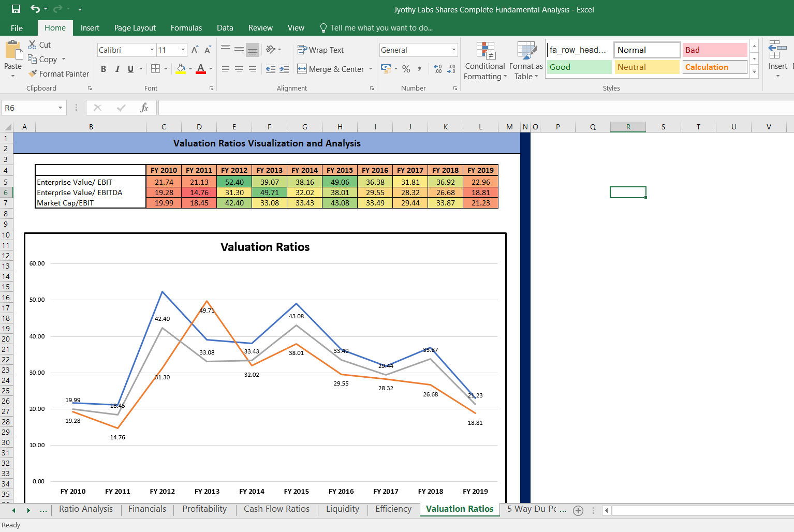Open Format as Table gallery
The image size is (794, 532).
(x=526, y=61)
